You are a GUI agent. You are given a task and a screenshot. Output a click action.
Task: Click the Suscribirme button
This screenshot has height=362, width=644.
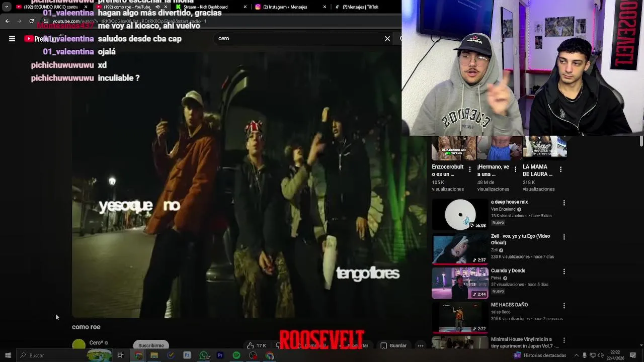[x=151, y=345]
